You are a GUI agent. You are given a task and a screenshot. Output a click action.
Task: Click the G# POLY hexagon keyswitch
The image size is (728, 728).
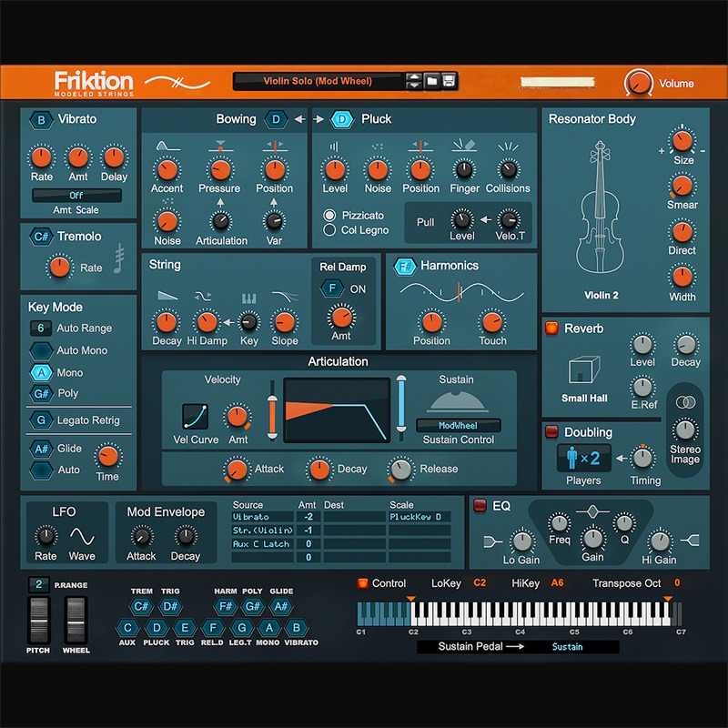point(253,606)
